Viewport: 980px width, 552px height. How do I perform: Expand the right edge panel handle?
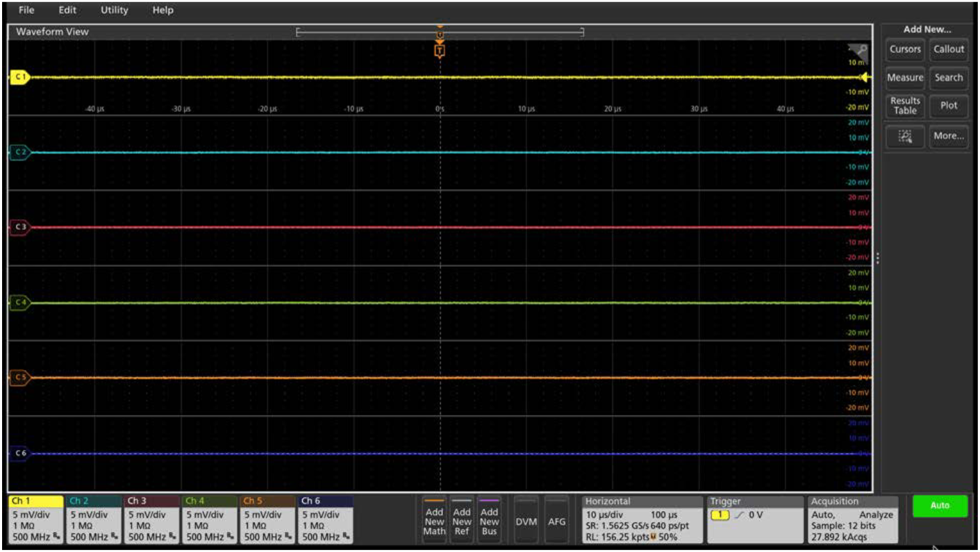pyautogui.click(x=877, y=257)
